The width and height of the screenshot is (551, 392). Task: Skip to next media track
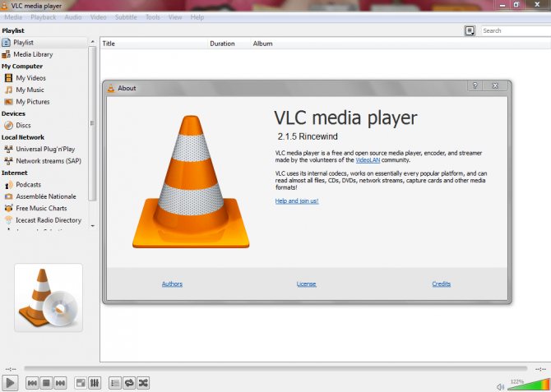(x=60, y=383)
